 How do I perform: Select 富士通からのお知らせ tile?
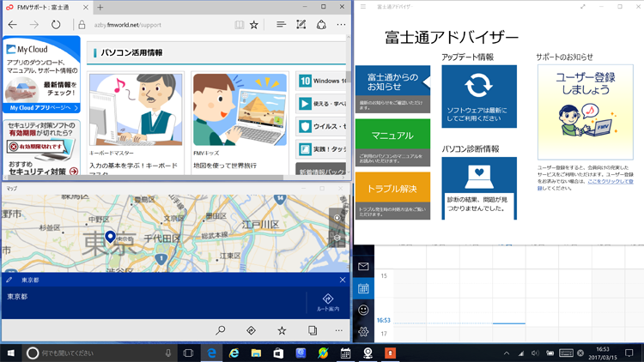(392, 89)
